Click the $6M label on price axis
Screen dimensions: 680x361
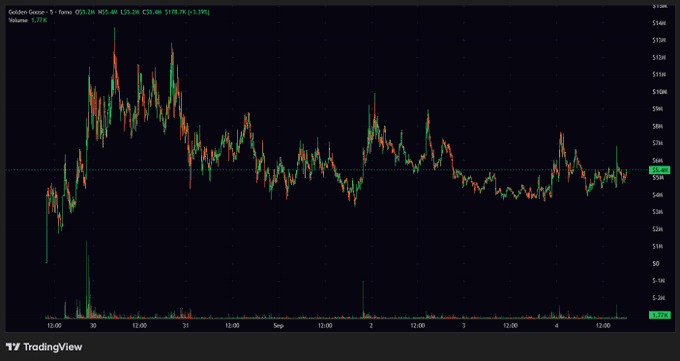[x=658, y=160]
